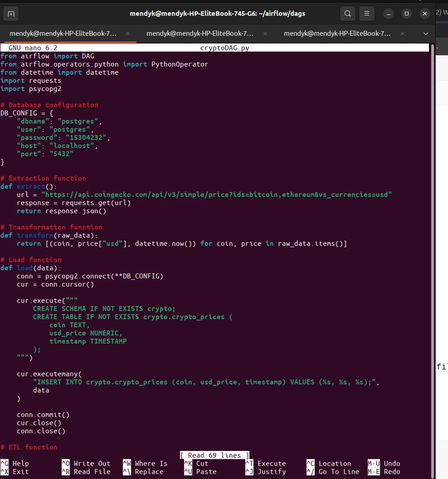Click the ^G Help shortcut
Image resolution: width=448 pixels, height=479 pixels.
coord(15,463)
